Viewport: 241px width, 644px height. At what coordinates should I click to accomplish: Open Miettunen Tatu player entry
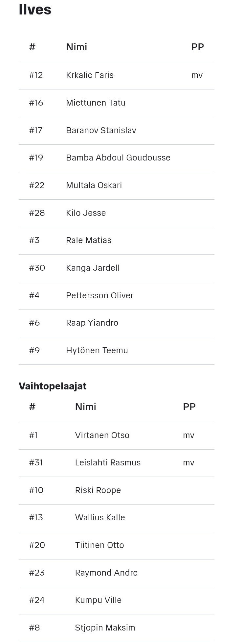point(96,103)
